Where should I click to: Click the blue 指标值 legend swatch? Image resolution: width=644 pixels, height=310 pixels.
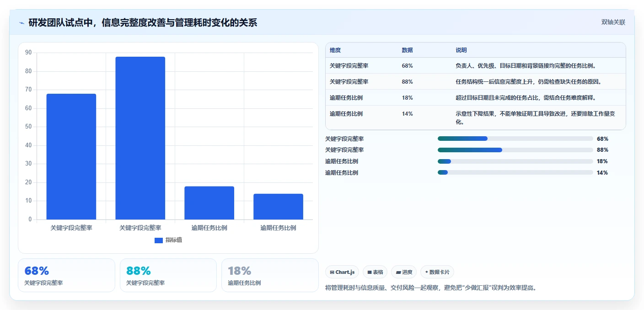(159, 241)
